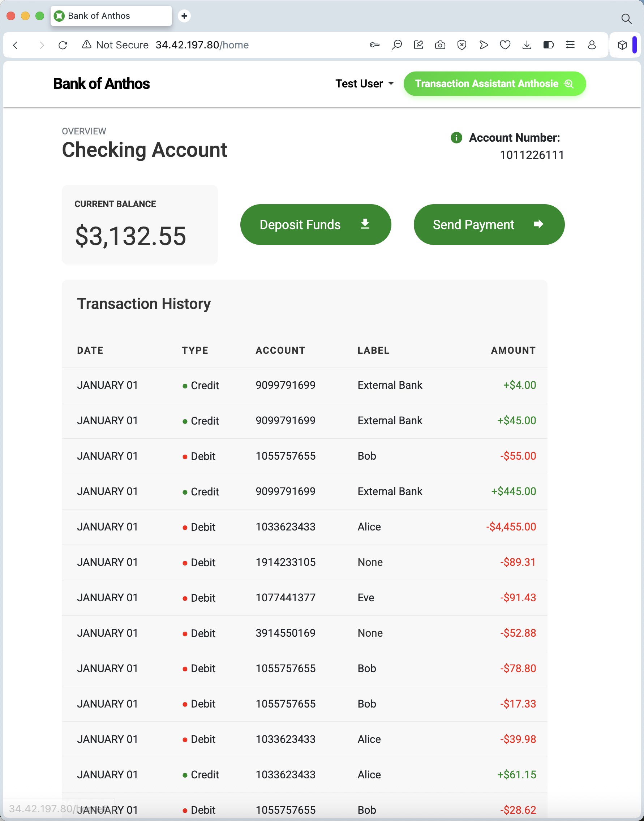The width and height of the screenshot is (644, 821).
Task: Click the arrow icon on Send Payment
Action: tap(538, 224)
